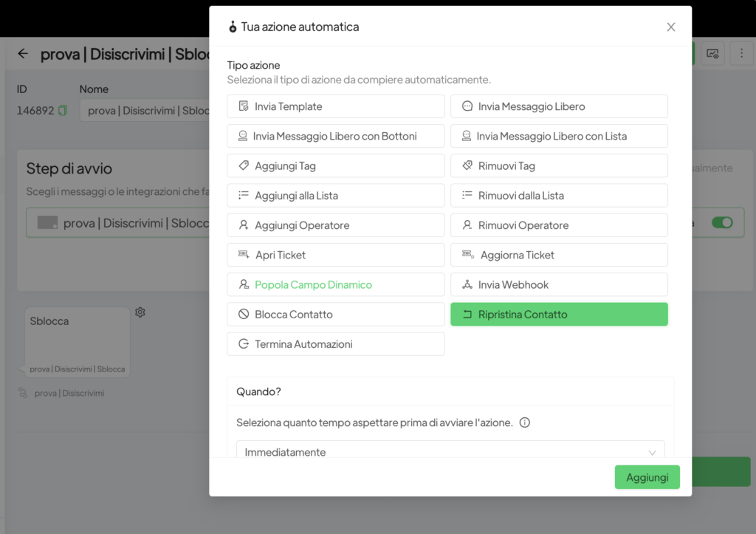Open the gear settings next to Sblocca card

140,312
